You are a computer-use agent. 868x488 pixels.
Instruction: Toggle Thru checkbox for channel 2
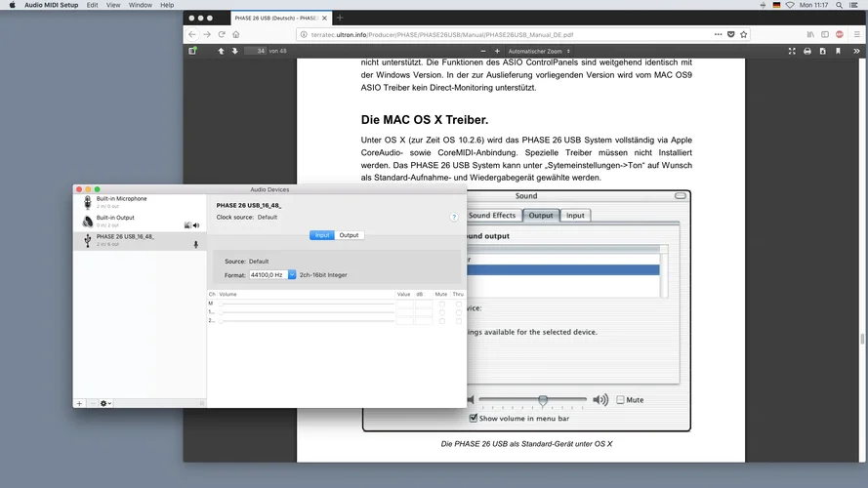(458, 320)
